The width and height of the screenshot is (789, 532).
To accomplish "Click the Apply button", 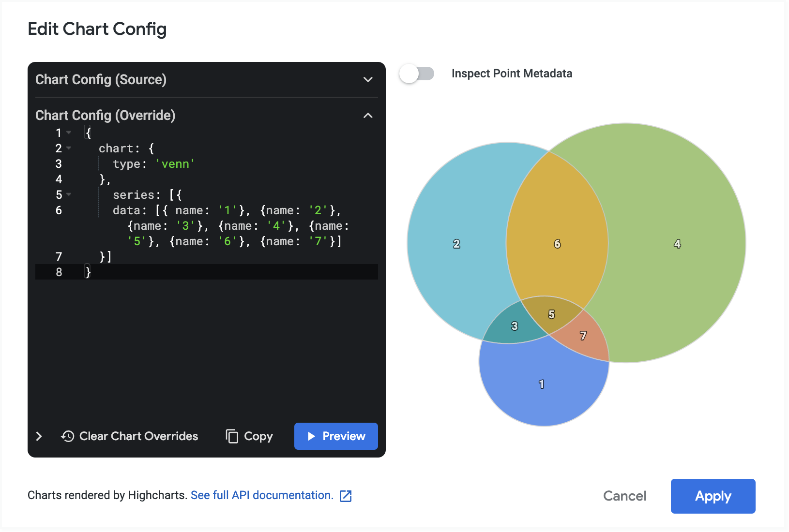I will [x=713, y=496].
